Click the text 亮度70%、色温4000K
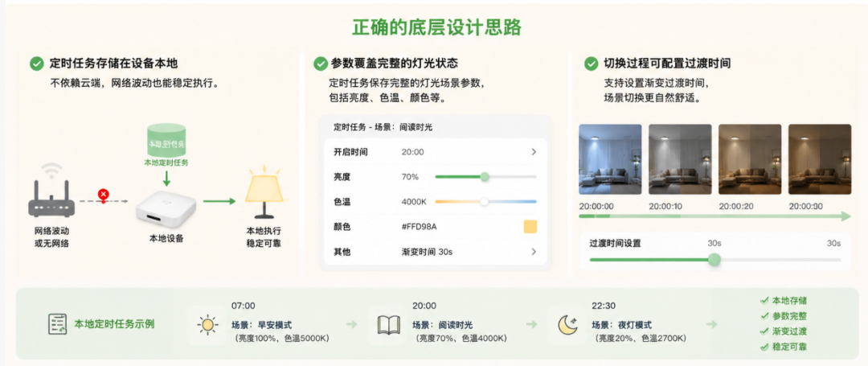Image resolution: width=868 pixels, height=366 pixels. click(x=459, y=338)
